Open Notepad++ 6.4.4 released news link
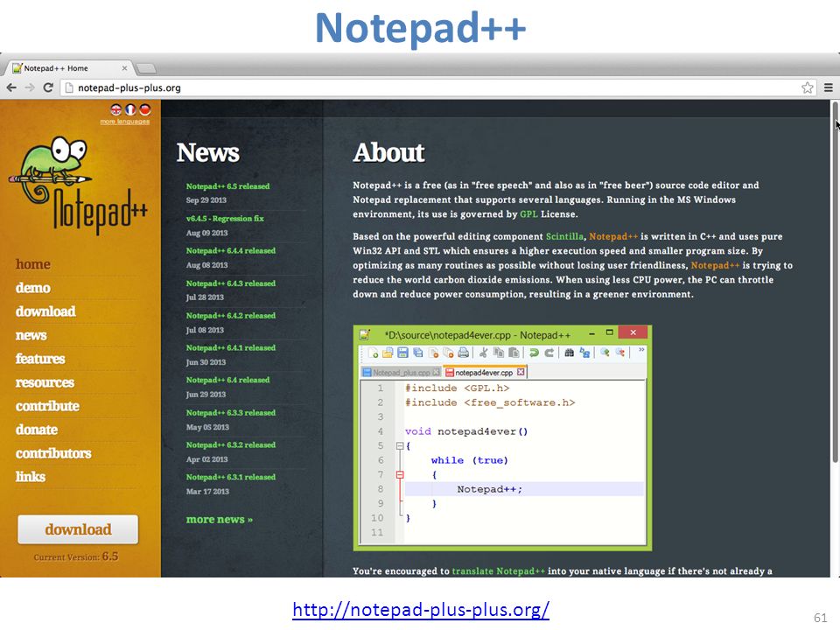840x630 pixels. coord(231,251)
